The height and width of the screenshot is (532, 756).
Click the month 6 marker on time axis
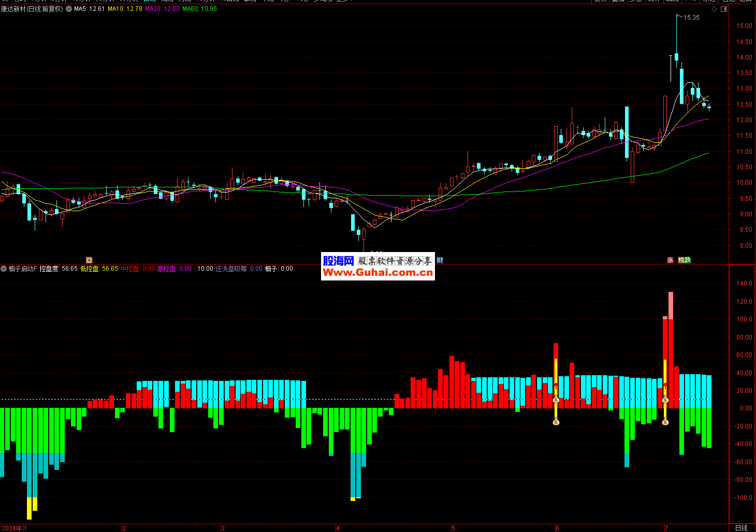coord(557,528)
